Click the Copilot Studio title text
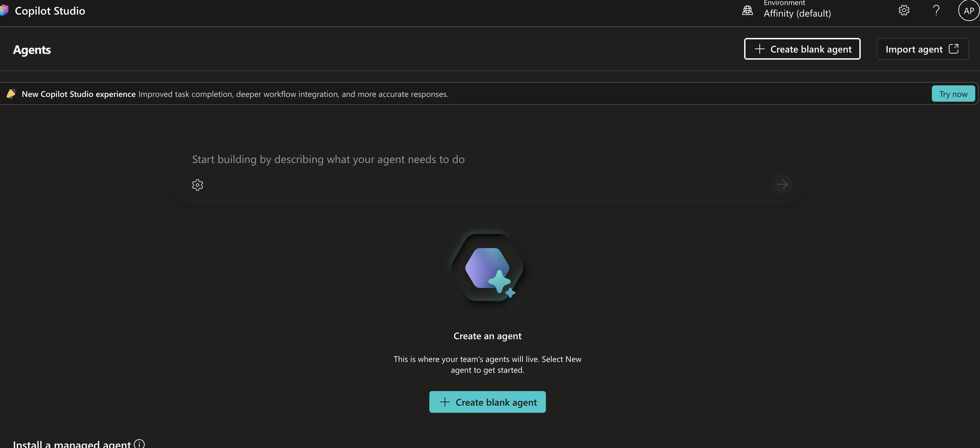The height and width of the screenshot is (448, 980). pos(50,11)
